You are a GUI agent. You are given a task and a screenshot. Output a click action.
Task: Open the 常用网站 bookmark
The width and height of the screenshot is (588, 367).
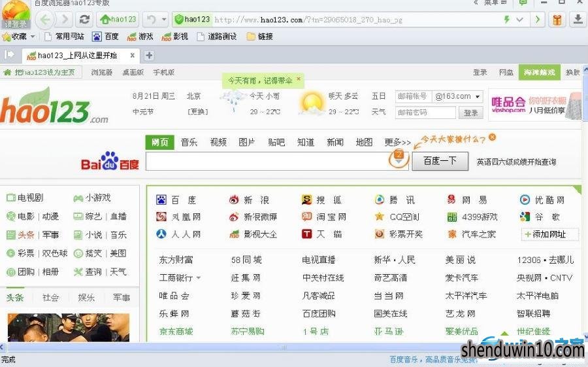[x=64, y=37]
